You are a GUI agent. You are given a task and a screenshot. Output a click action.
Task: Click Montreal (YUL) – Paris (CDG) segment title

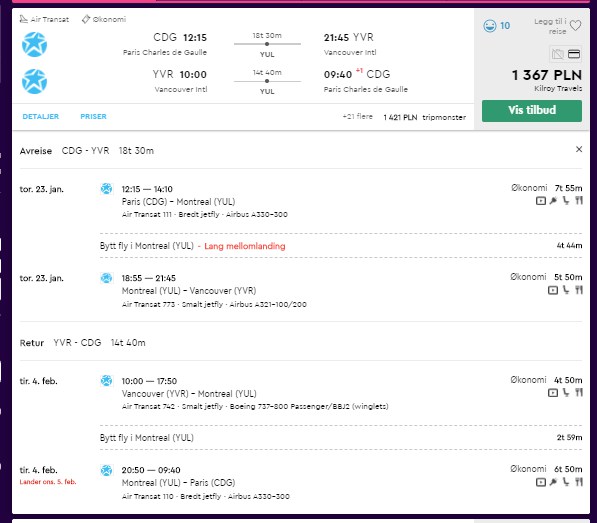coord(178,483)
